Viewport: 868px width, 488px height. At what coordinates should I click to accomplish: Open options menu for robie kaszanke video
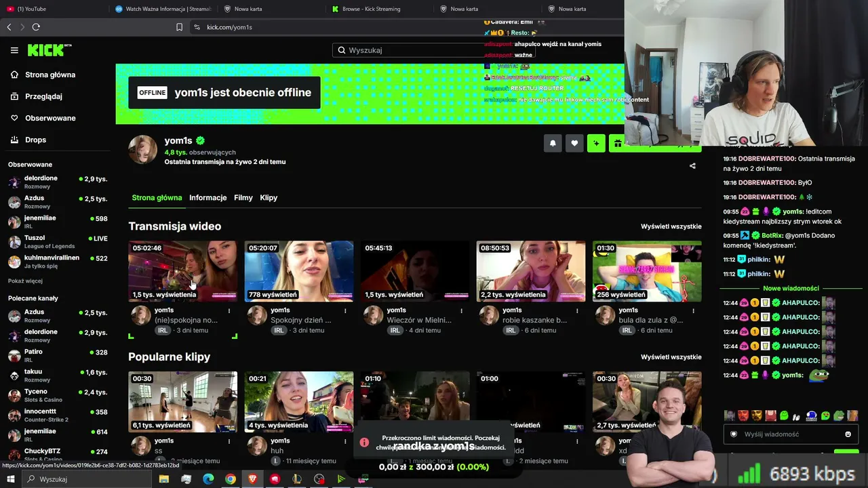pyautogui.click(x=577, y=311)
